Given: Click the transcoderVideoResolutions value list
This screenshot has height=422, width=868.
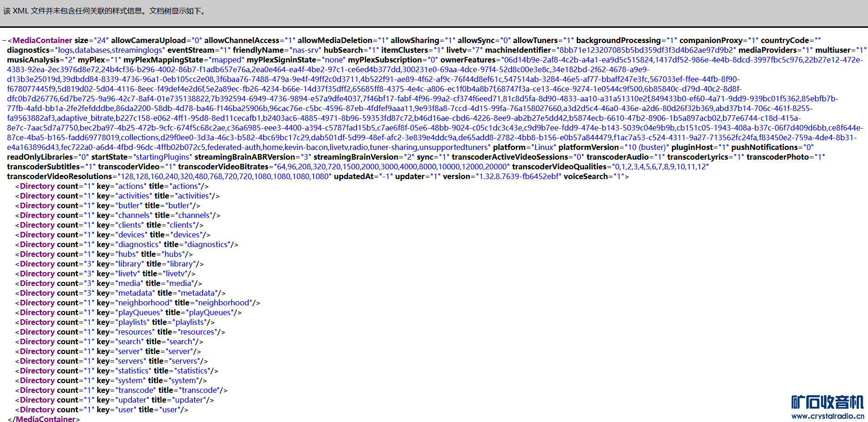Looking at the screenshot, I should pos(224,177).
